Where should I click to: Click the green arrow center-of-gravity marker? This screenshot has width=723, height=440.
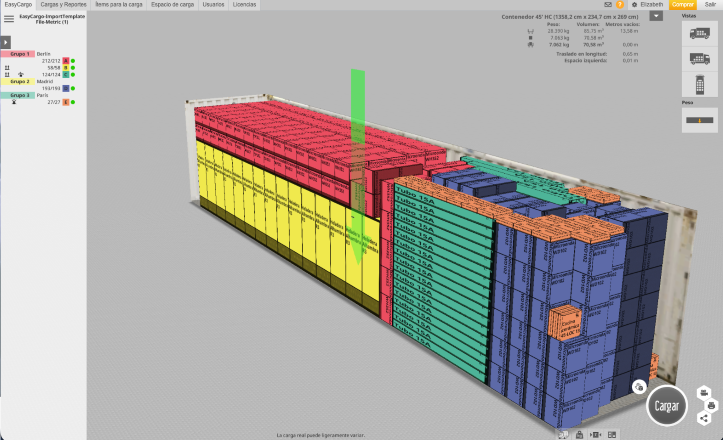(x=358, y=167)
